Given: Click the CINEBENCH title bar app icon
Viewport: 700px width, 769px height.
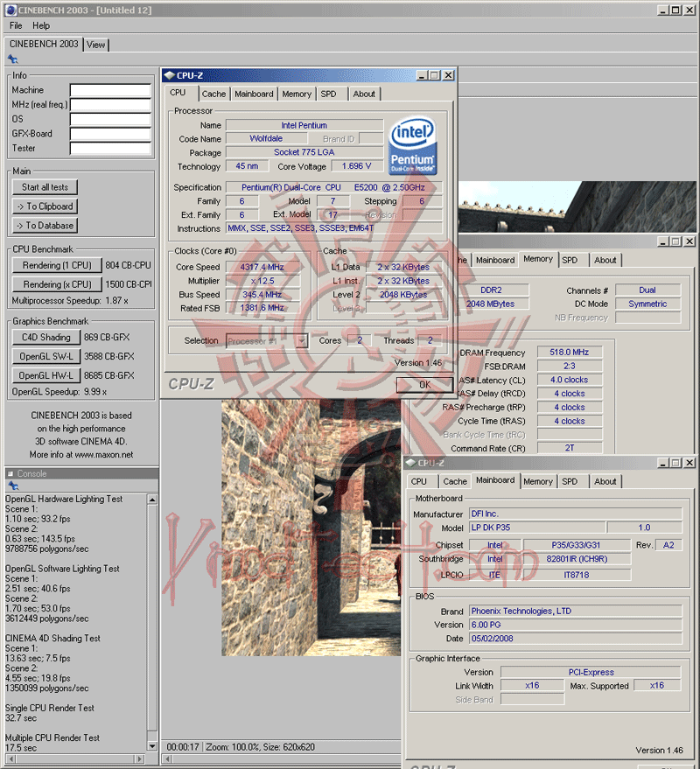Looking at the screenshot, I should pyautogui.click(x=10, y=10).
